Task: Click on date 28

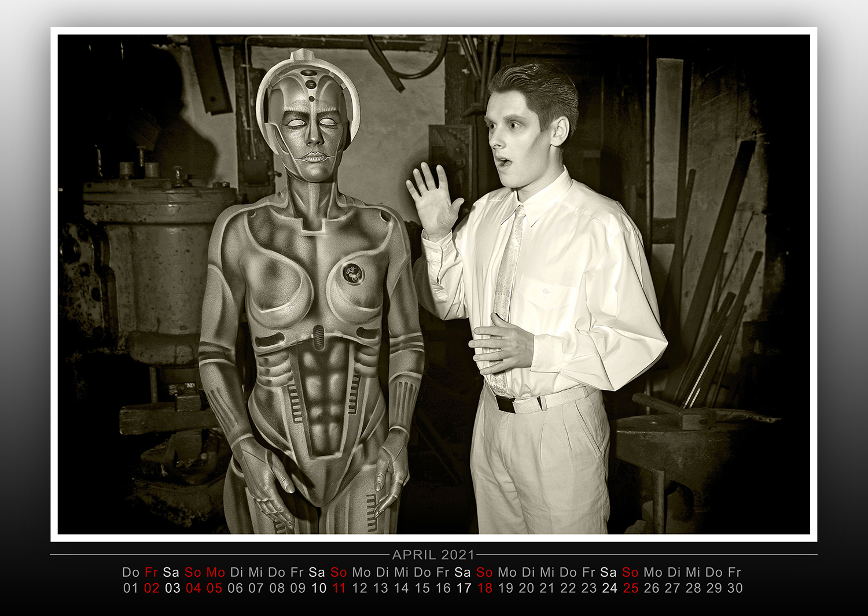Action: (693, 588)
